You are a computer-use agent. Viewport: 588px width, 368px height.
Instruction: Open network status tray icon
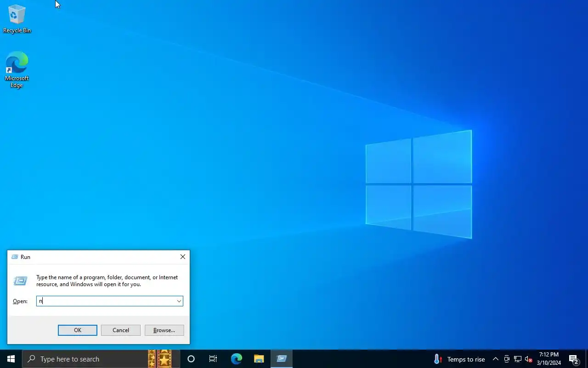(x=518, y=359)
